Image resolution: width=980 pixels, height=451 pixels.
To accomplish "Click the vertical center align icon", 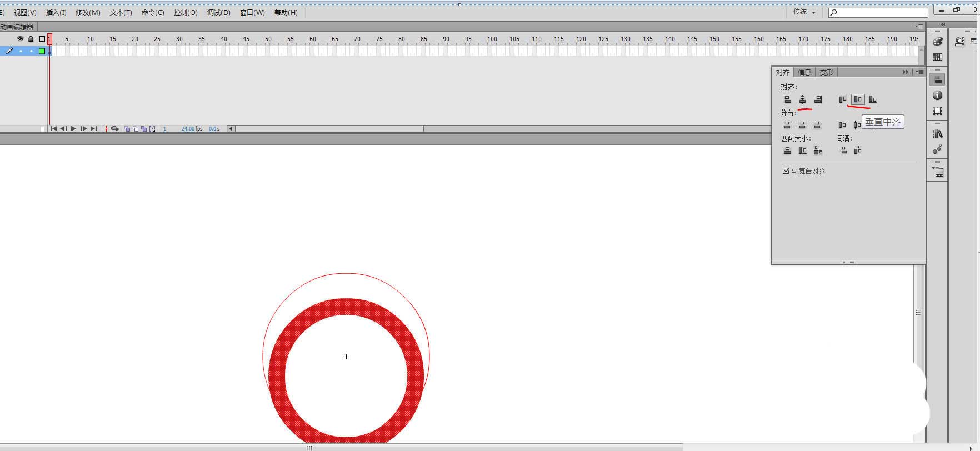I will (x=858, y=99).
